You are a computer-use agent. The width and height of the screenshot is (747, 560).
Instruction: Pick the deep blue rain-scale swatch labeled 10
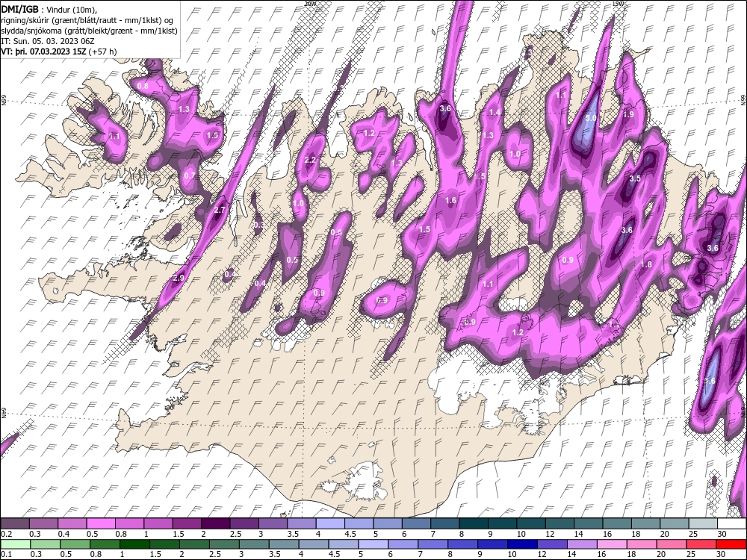coord(523,544)
